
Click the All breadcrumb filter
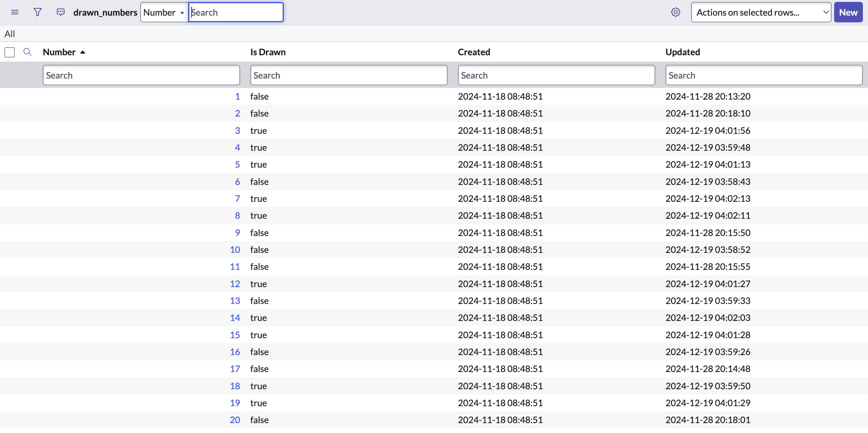pos(10,34)
